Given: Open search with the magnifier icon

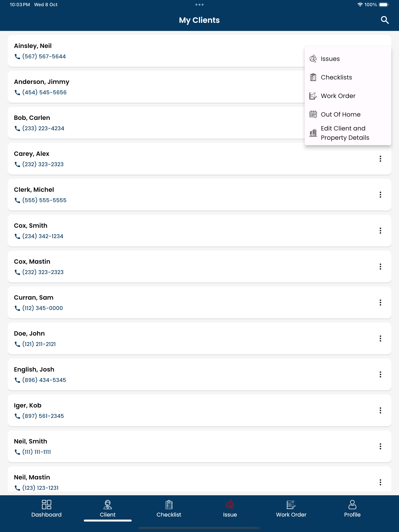Looking at the screenshot, I should coord(385,20).
